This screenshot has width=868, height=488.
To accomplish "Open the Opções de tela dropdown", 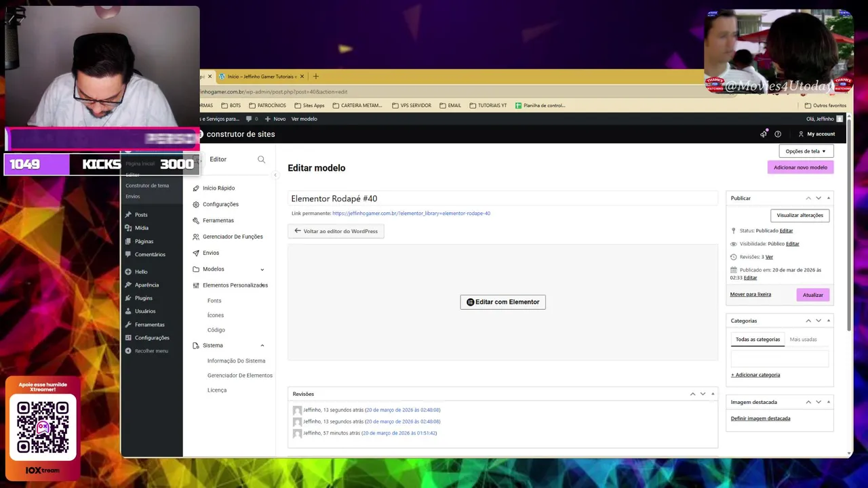I will tap(806, 151).
